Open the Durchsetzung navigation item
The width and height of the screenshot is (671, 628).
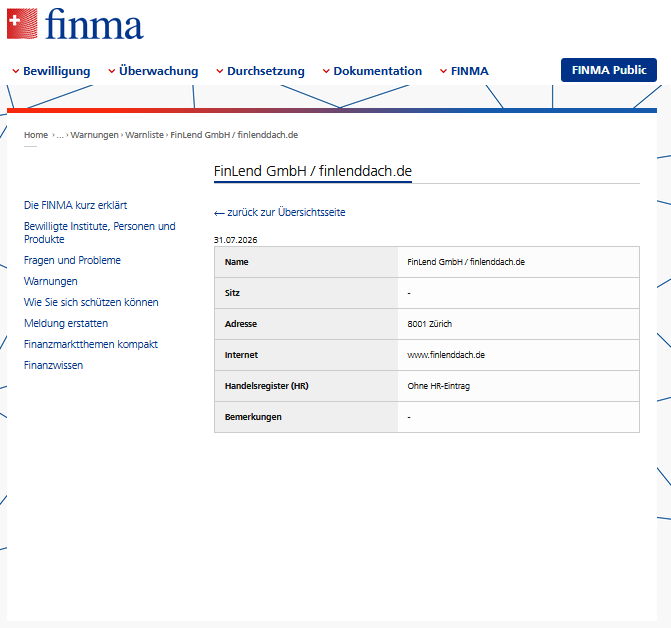pyautogui.click(x=266, y=71)
